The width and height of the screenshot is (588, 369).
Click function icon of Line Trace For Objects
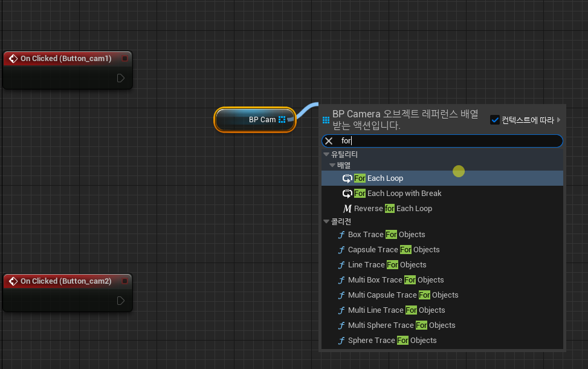tap(341, 264)
